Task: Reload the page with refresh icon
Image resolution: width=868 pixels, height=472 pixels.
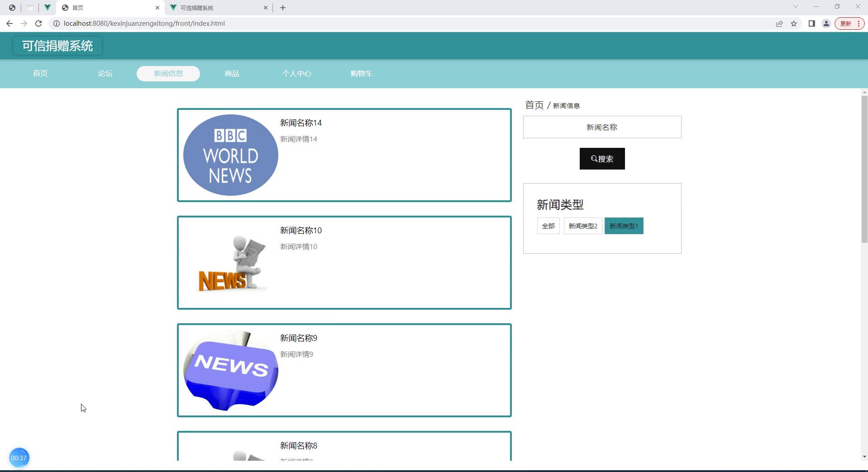Action: [38, 24]
